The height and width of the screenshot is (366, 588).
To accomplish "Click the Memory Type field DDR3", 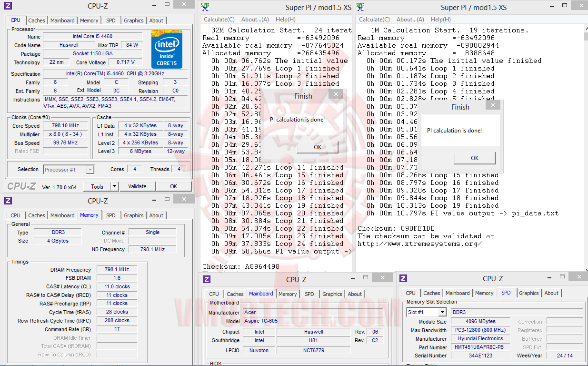I will point(58,232).
